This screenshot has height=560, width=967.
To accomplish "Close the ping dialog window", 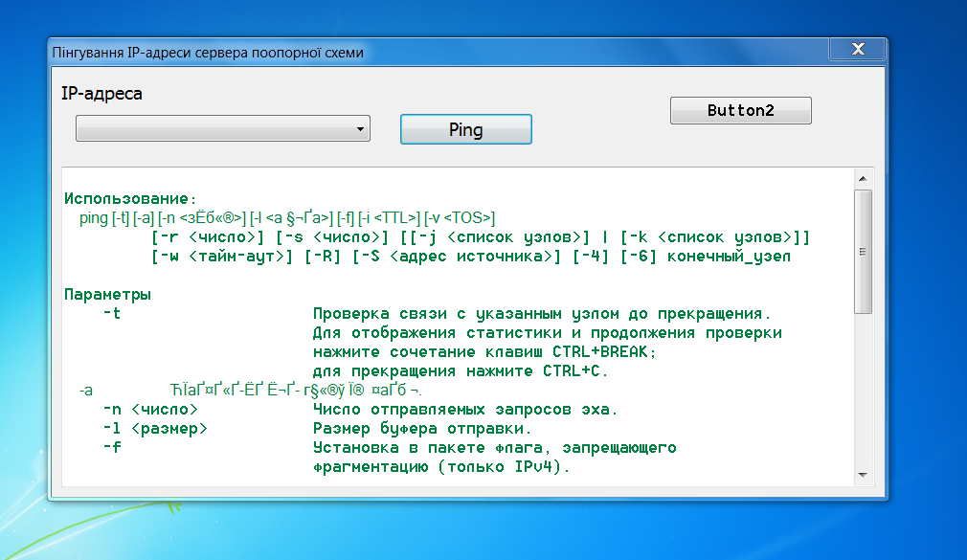I will (858, 49).
